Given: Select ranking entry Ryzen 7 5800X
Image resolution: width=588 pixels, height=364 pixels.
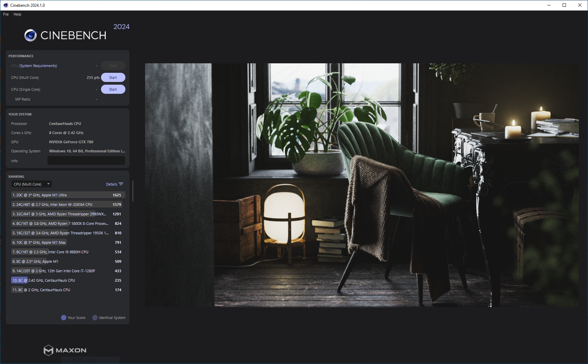Looking at the screenshot, I should click(68, 223).
